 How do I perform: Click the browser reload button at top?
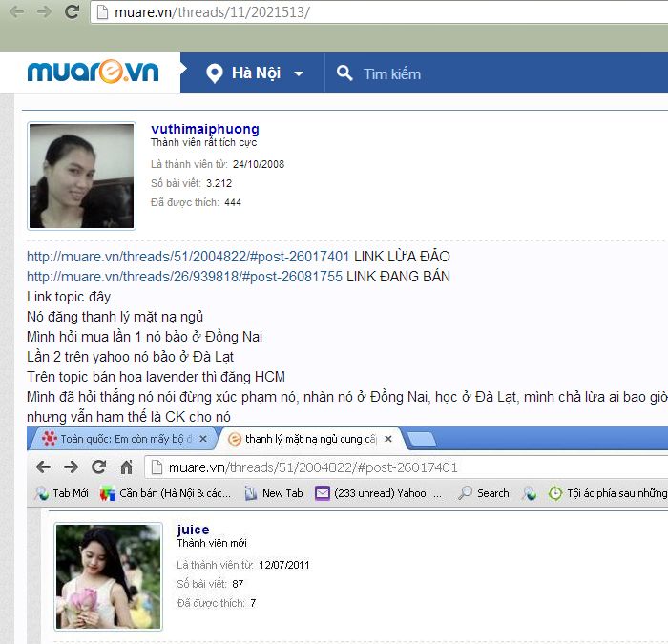72,12
